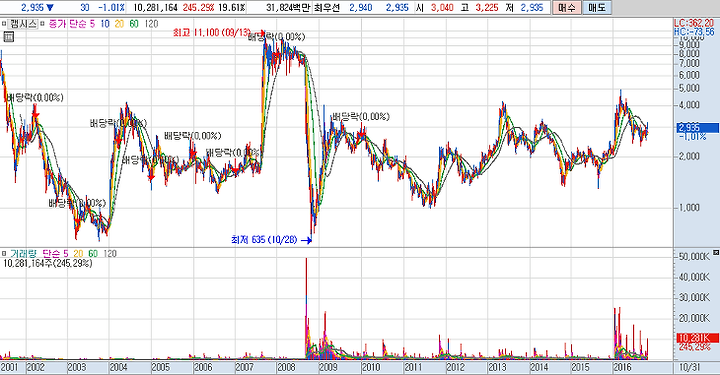Select the volume 60-day average label

(x=93, y=253)
